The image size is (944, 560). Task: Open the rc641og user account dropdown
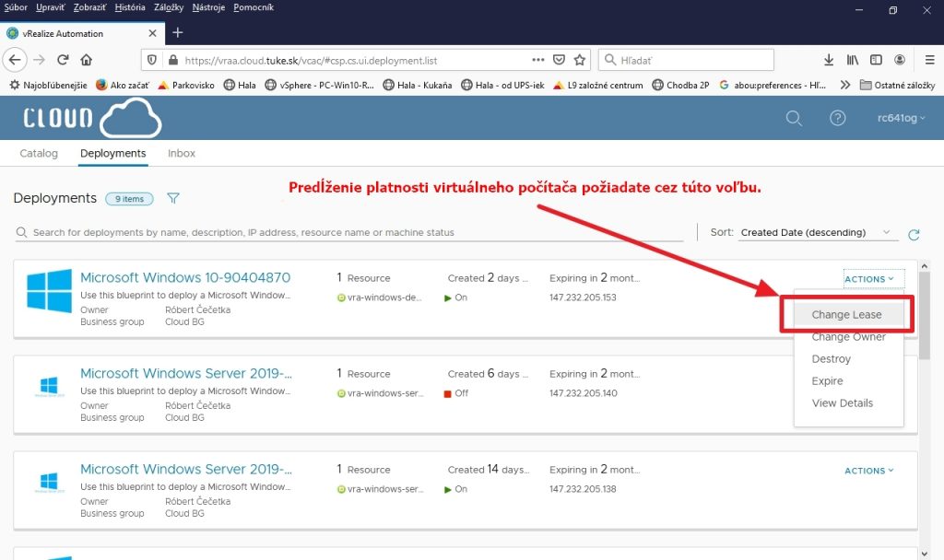905,118
